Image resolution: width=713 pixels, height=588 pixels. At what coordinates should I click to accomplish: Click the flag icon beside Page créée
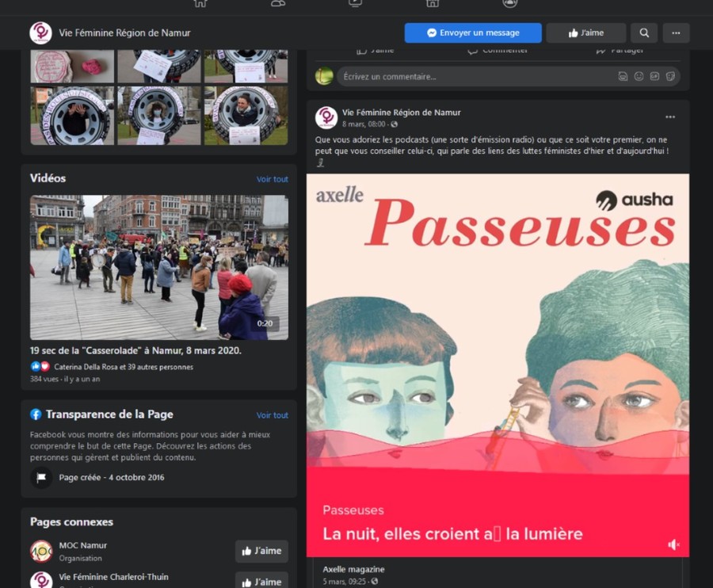coord(41,478)
